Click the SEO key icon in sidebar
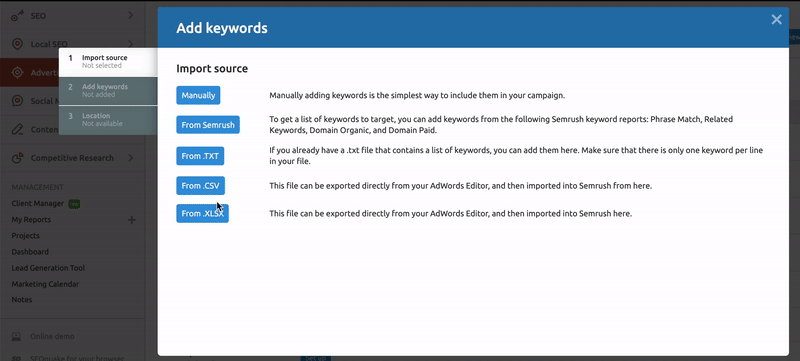This screenshot has width=800, height=361. [17, 16]
